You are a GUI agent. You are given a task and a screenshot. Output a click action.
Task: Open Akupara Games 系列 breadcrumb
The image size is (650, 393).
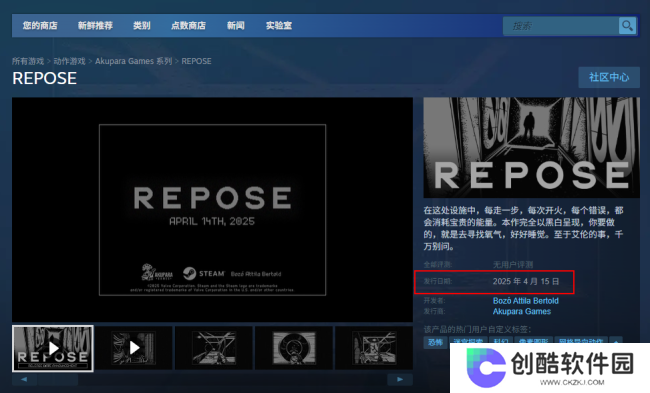point(133,61)
